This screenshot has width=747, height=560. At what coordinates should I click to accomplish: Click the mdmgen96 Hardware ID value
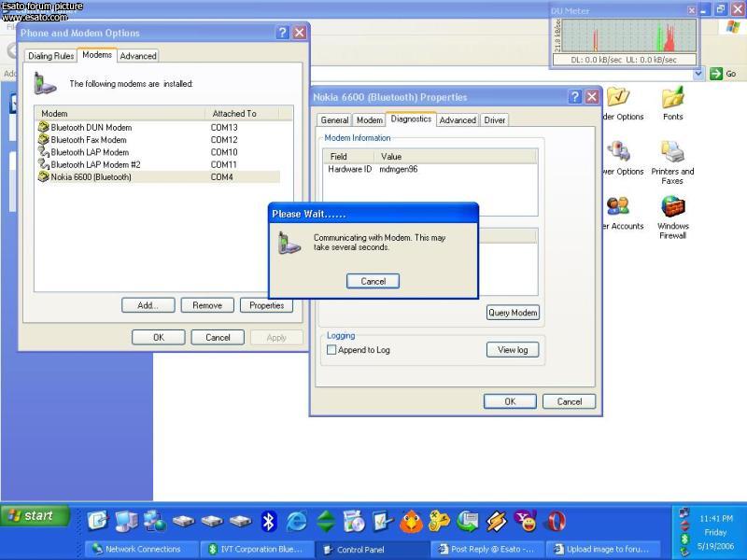tap(399, 169)
